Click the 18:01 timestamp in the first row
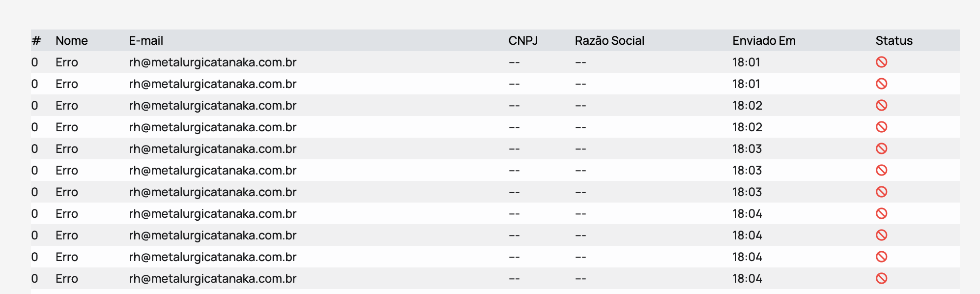Screen dimensions: 980x294 click(746, 62)
